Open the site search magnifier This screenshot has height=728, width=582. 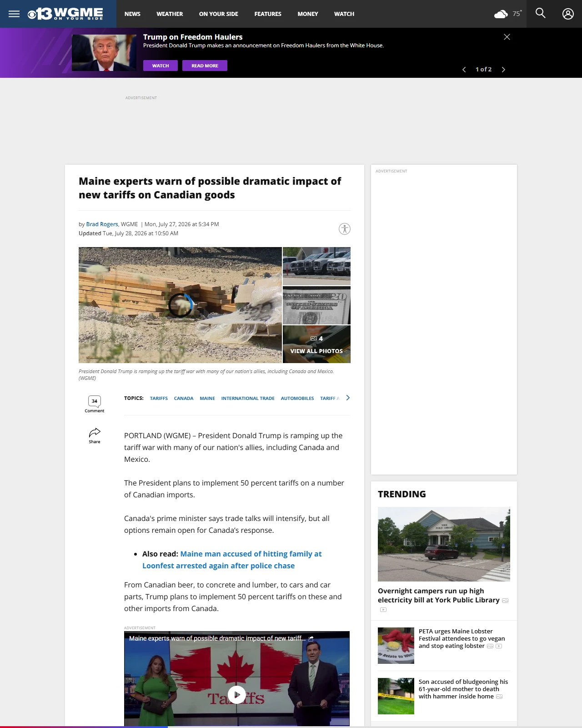point(540,13)
